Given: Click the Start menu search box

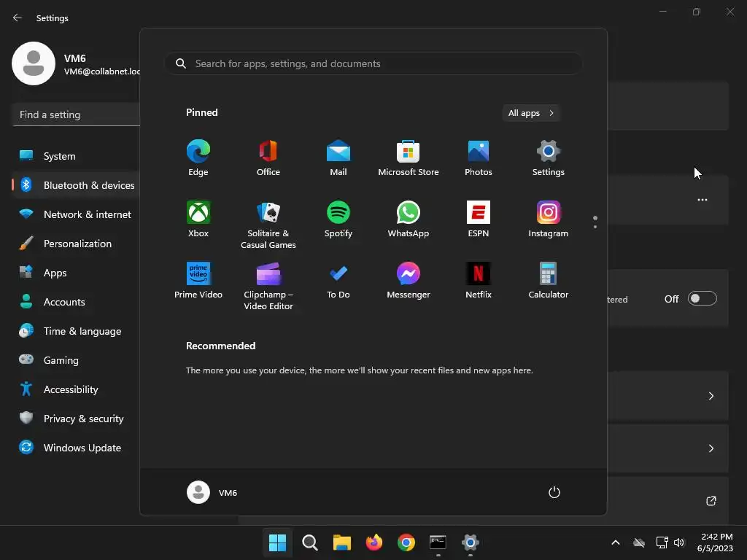Looking at the screenshot, I should click(373, 63).
